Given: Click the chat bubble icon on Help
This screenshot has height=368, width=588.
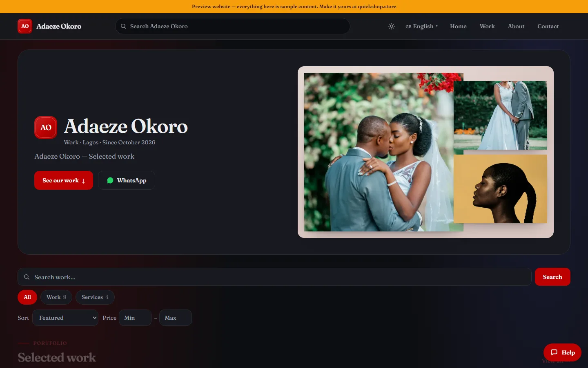Looking at the screenshot, I should 554,352.
